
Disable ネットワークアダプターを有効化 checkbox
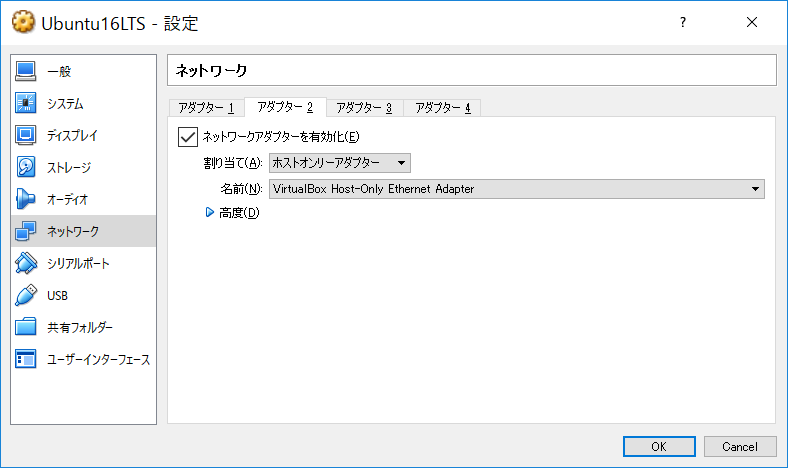[x=187, y=137]
